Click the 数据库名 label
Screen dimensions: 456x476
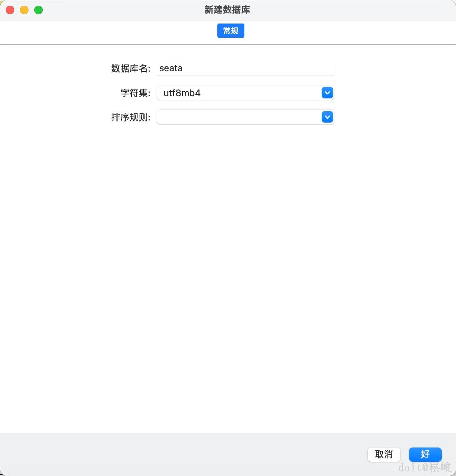(x=130, y=68)
